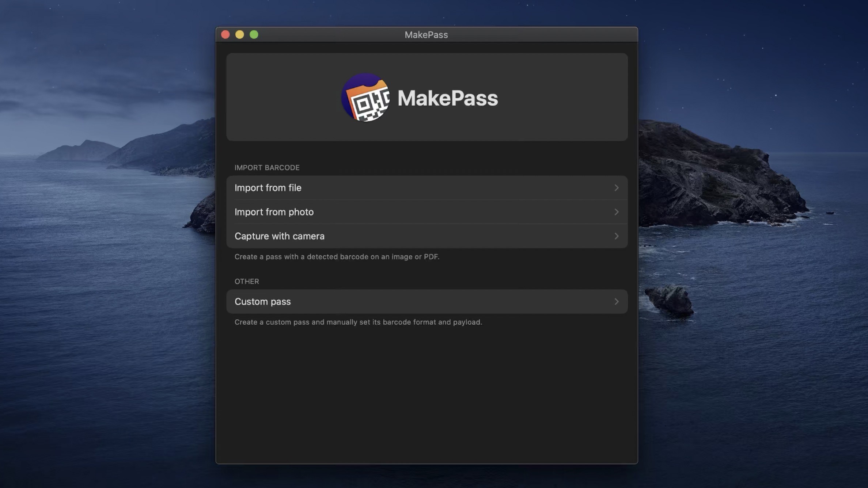This screenshot has width=868, height=488.
Task: Click the large MakePass heading text
Action: tap(448, 98)
